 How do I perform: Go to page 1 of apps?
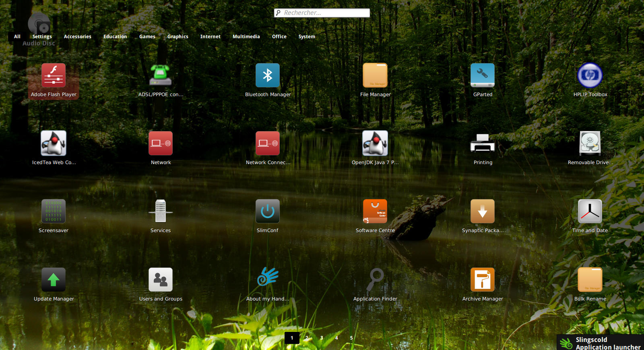coord(292,338)
